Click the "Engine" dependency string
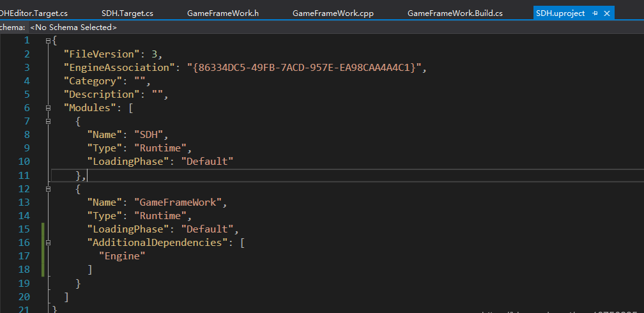 tap(122, 256)
